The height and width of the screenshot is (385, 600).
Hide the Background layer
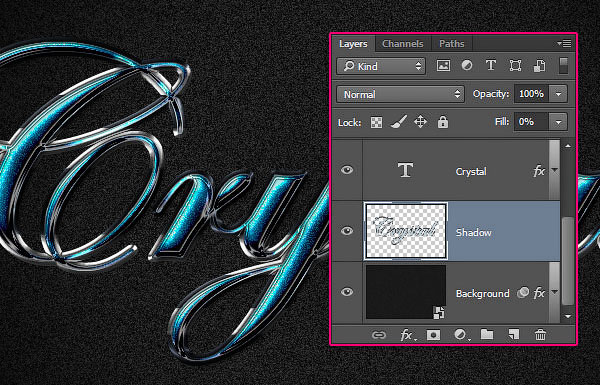(347, 292)
